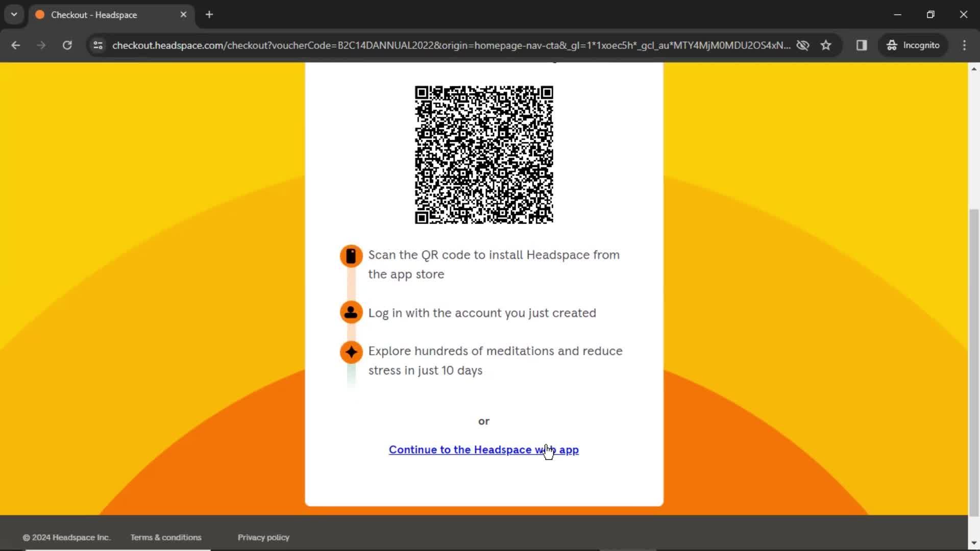980x551 pixels.
Task: Click the Headspace profile icon step 2
Action: (x=351, y=312)
